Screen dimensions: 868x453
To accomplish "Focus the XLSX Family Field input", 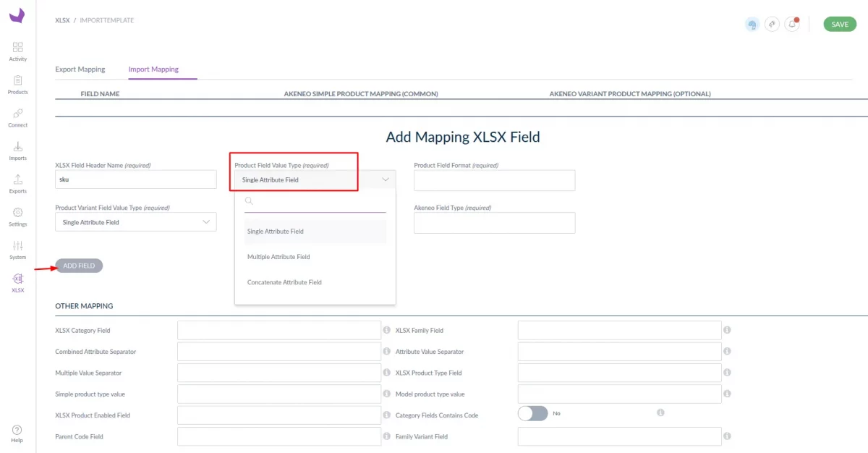I will tap(620, 330).
